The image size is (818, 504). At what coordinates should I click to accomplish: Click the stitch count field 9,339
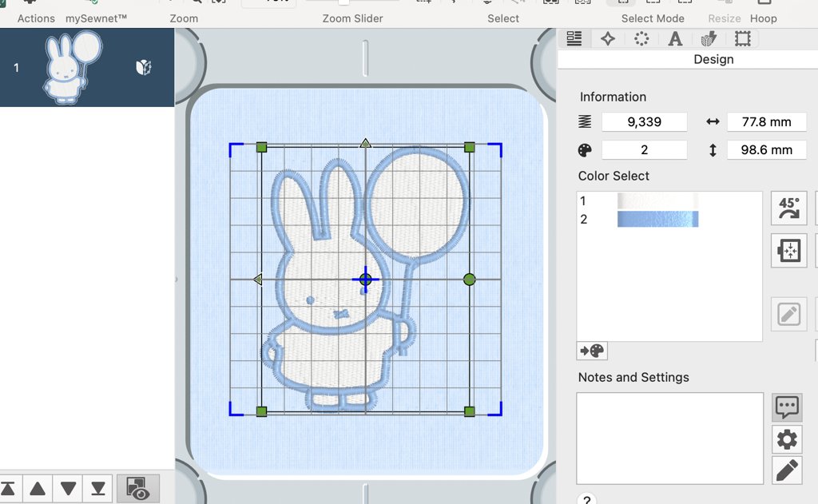[645, 122]
